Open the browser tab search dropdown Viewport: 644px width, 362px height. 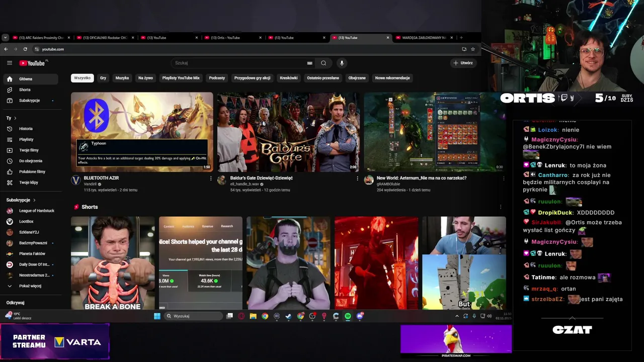(5, 38)
